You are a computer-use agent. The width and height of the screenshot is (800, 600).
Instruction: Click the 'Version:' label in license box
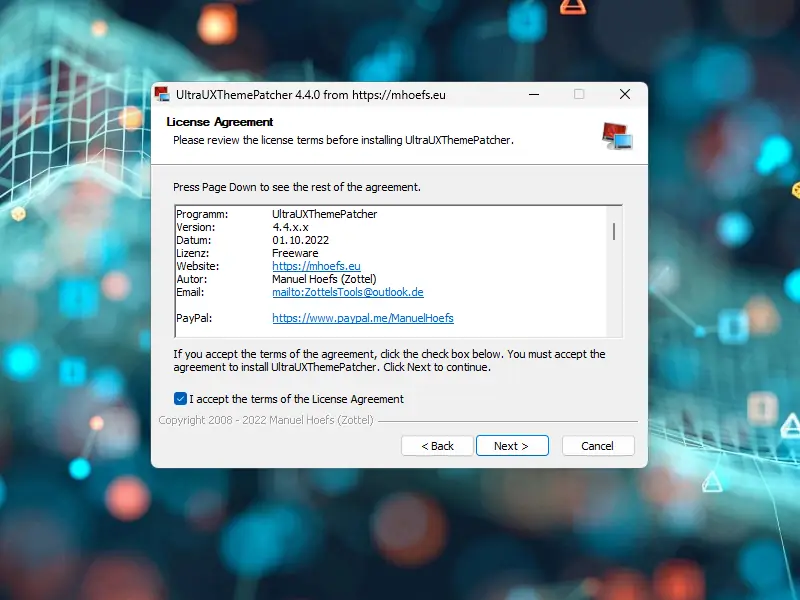point(195,227)
